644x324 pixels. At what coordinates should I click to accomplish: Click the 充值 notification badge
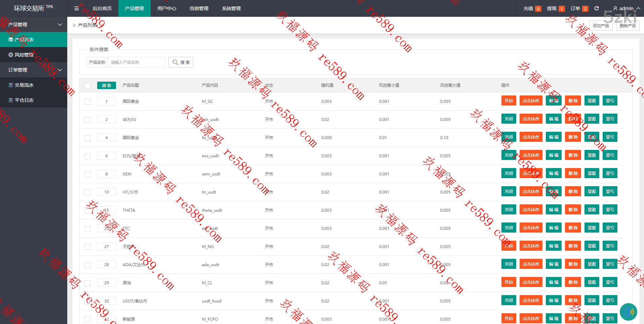pos(538,9)
